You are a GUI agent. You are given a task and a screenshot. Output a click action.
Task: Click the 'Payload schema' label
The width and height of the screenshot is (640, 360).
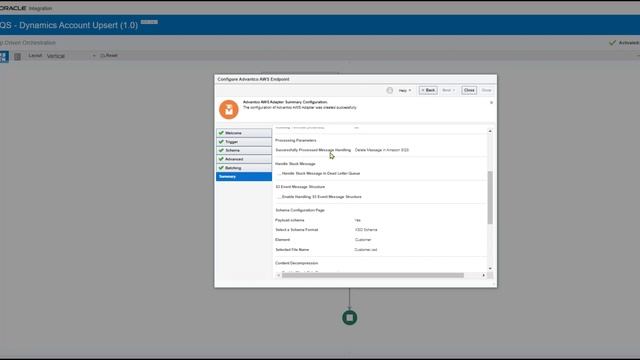[289, 220]
